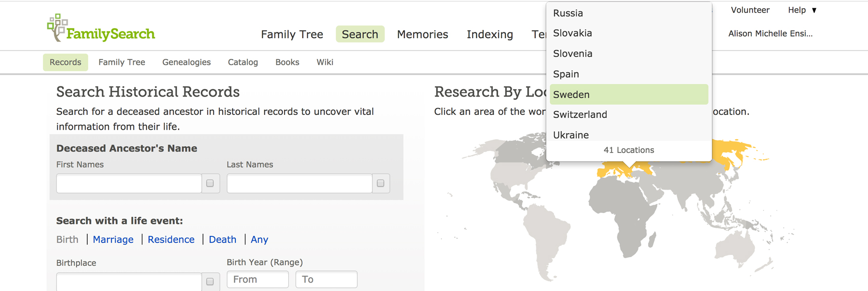Select Slovakia from the location list
Screen dimensions: 868x291
tap(629, 33)
